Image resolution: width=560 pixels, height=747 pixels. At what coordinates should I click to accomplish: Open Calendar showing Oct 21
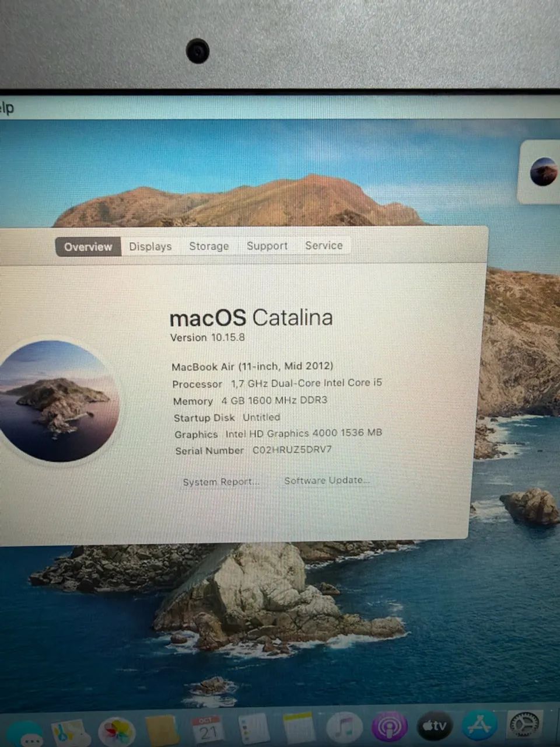pos(208,729)
